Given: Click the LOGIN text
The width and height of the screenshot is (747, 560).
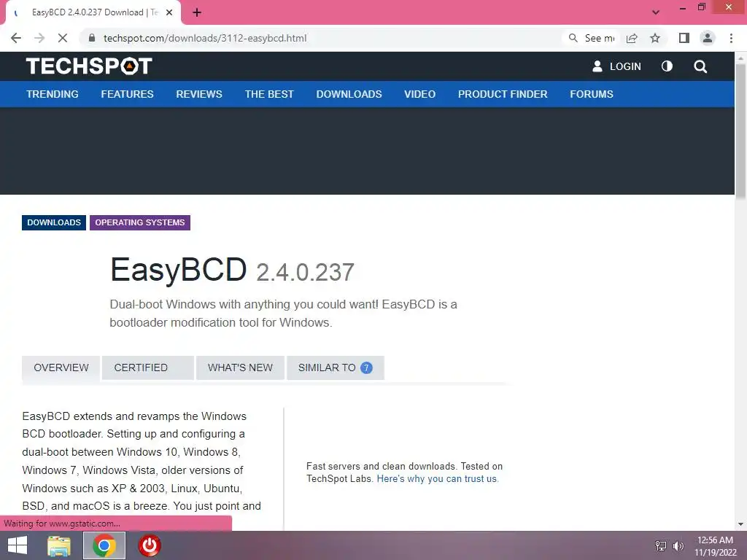Looking at the screenshot, I should click(625, 66).
